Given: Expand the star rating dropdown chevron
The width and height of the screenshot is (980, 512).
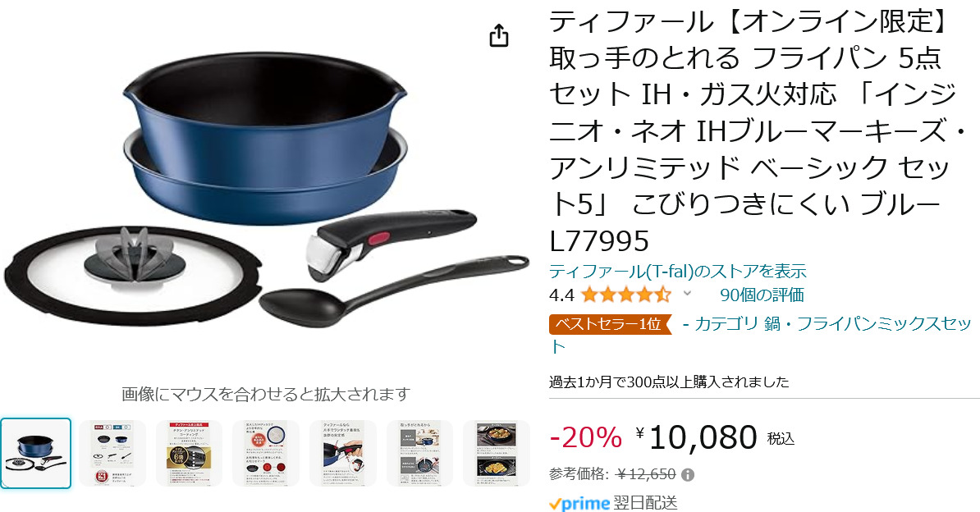Looking at the screenshot, I should (687, 293).
